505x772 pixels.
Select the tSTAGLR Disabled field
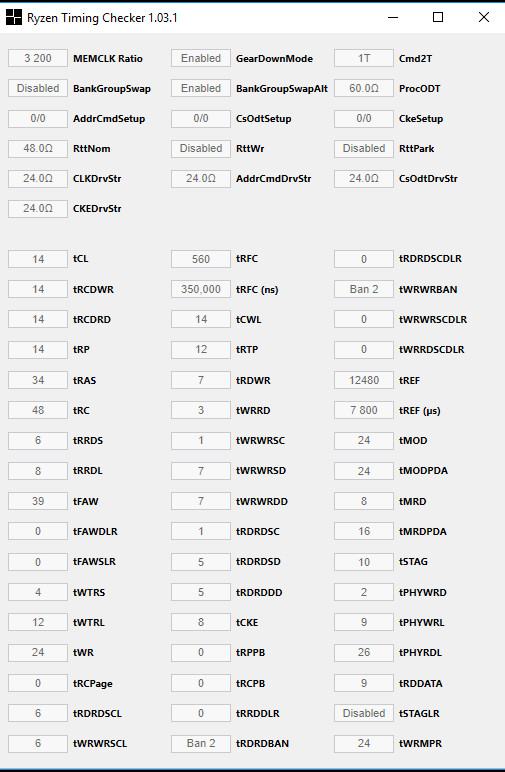(364, 713)
